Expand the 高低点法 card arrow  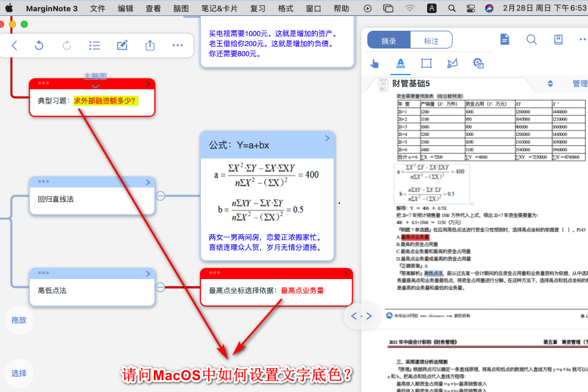(x=148, y=274)
